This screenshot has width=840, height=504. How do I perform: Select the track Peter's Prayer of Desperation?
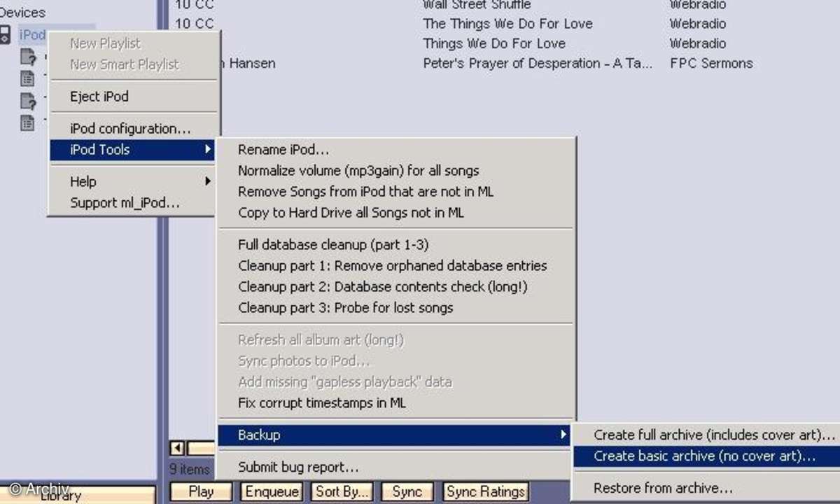538,63
